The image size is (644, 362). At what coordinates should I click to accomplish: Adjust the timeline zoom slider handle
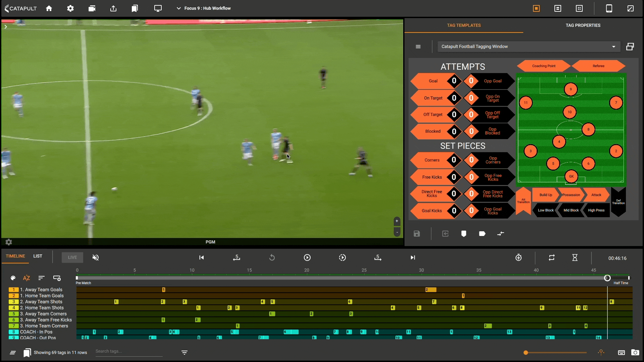coord(526,353)
